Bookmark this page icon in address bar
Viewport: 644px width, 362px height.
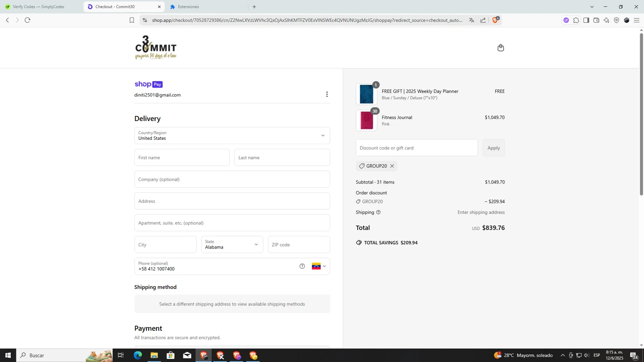(x=132, y=20)
